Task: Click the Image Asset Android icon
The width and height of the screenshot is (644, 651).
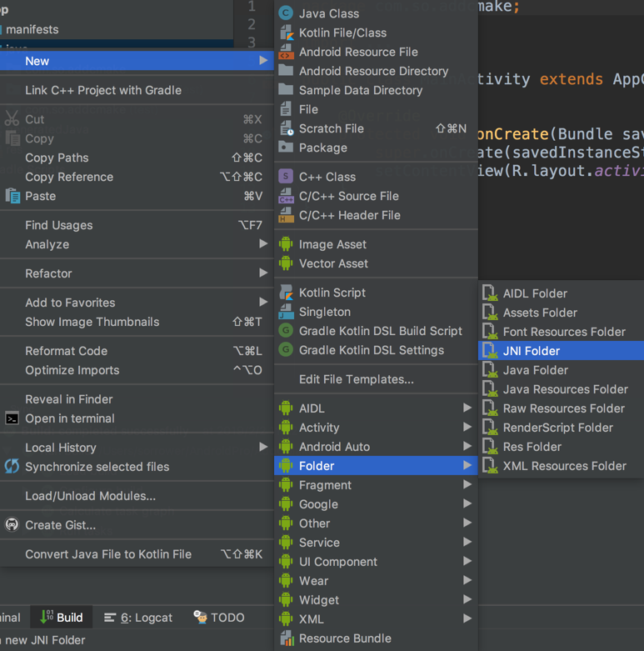Action: pyautogui.click(x=286, y=244)
